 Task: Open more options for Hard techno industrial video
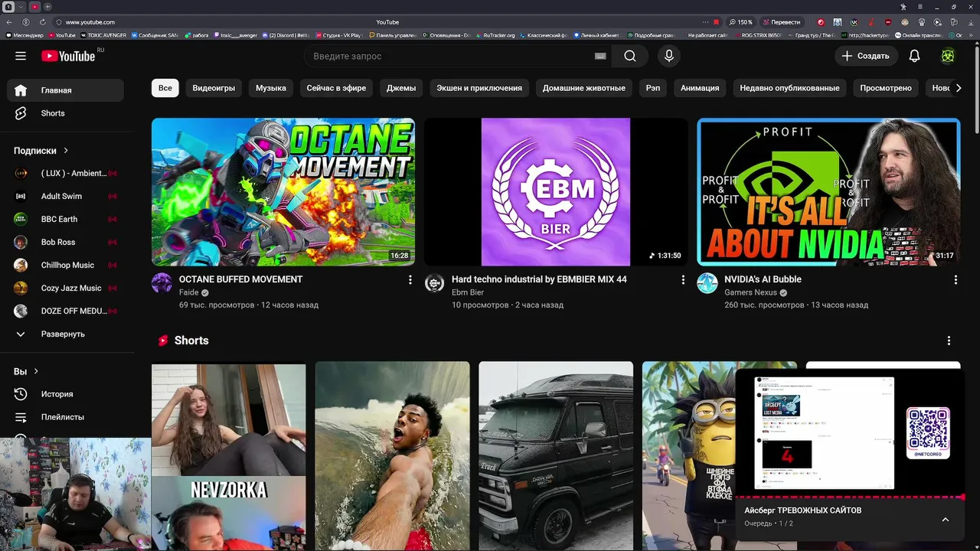tap(683, 280)
